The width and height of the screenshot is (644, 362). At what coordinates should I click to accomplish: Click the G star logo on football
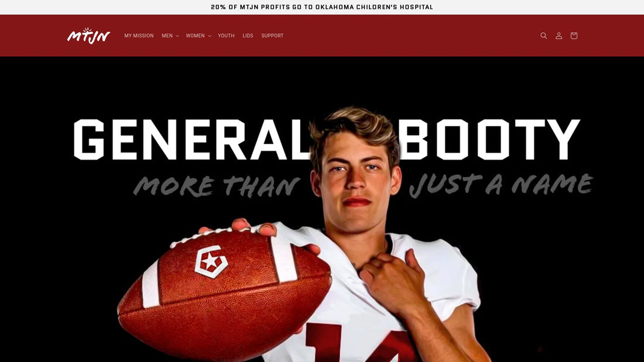click(211, 261)
